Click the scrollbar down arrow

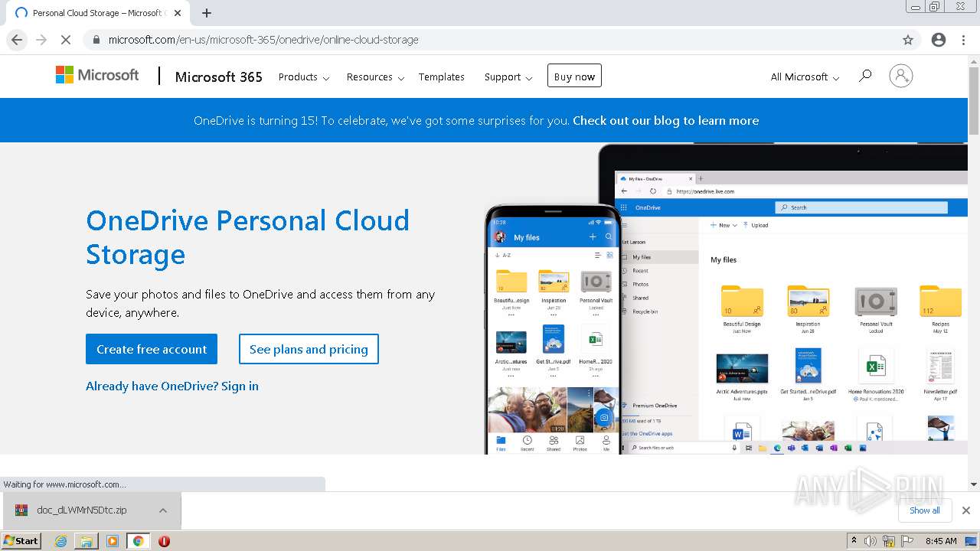click(974, 484)
